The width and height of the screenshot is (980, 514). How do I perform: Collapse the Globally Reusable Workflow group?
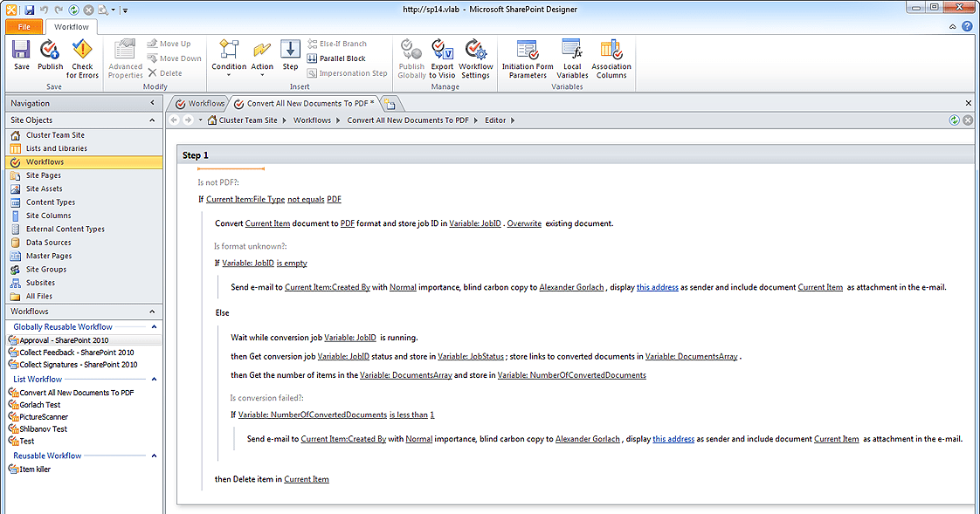coord(154,326)
